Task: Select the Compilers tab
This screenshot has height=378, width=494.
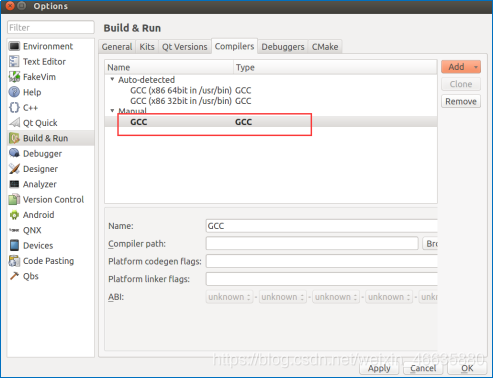Action: (x=234, y=46)
